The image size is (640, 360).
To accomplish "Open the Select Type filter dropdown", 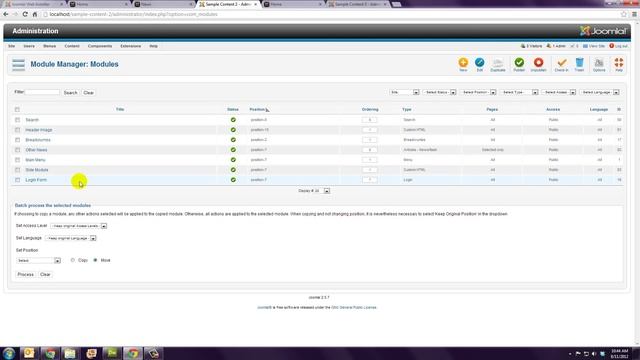I will point(519,92).
